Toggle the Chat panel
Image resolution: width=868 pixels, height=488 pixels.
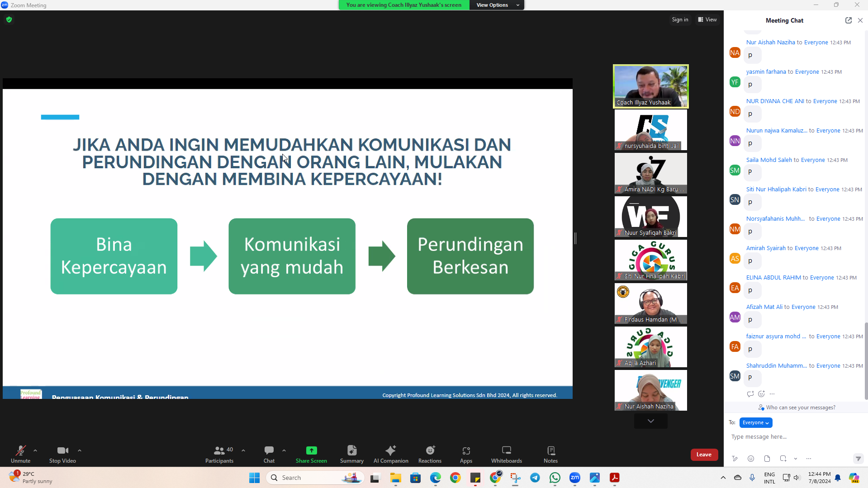pos(269,454)
